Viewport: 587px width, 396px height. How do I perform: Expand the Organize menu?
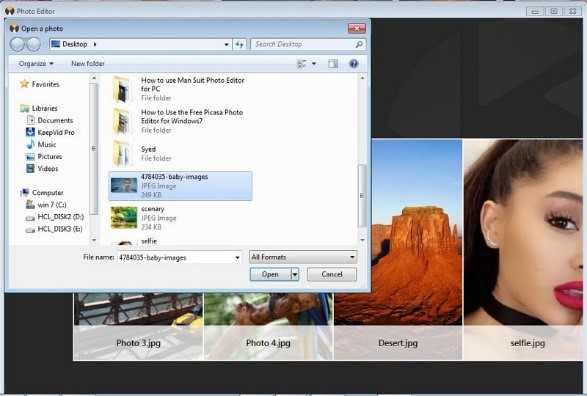[x=36, y=64]
